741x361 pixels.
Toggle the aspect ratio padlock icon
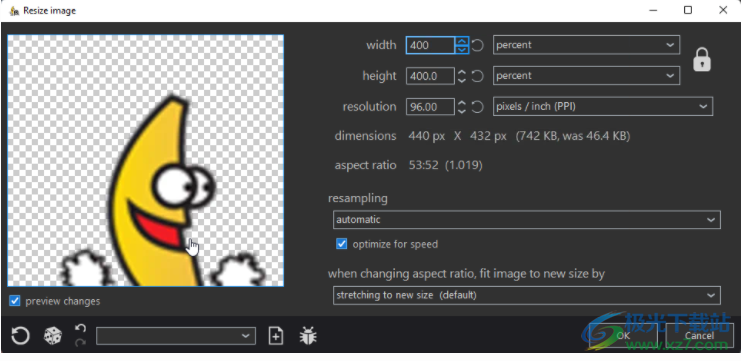(x=702, y=60)
